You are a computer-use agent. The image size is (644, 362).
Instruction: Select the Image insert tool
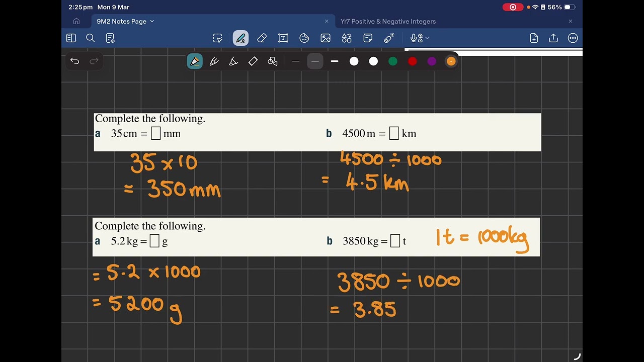pos(326,38)
